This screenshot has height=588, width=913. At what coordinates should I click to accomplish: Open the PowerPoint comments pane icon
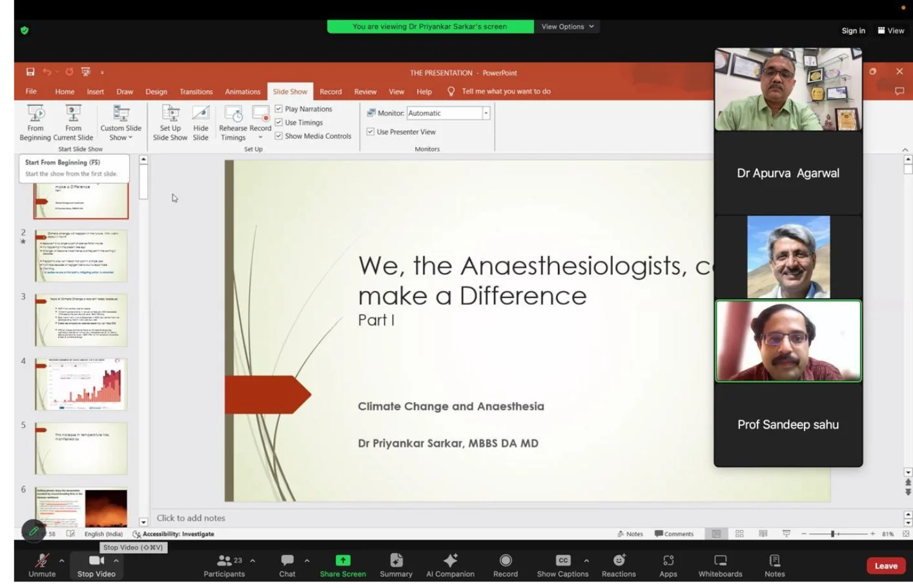coord(899,91)
